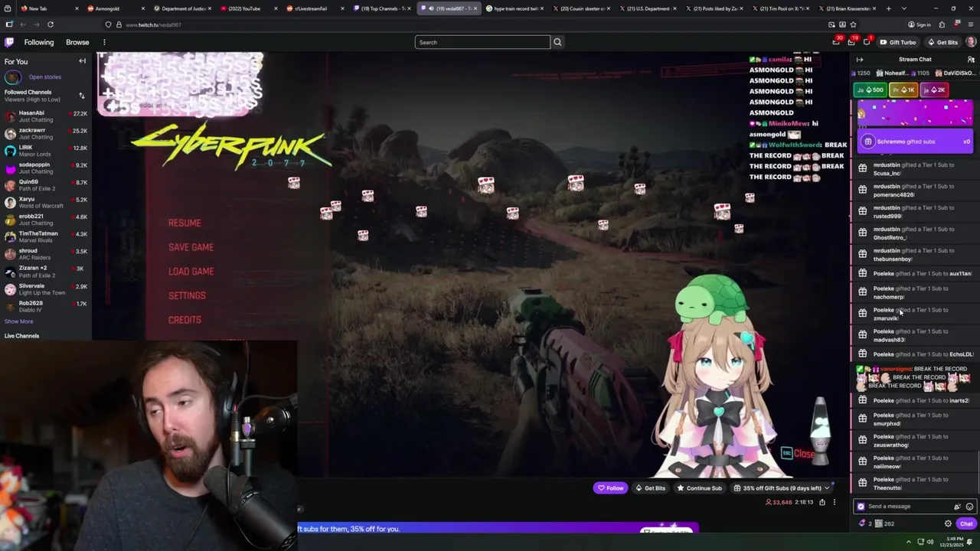
Task: Click the Twitch logo home icon
Action: [x=9, y=42]
